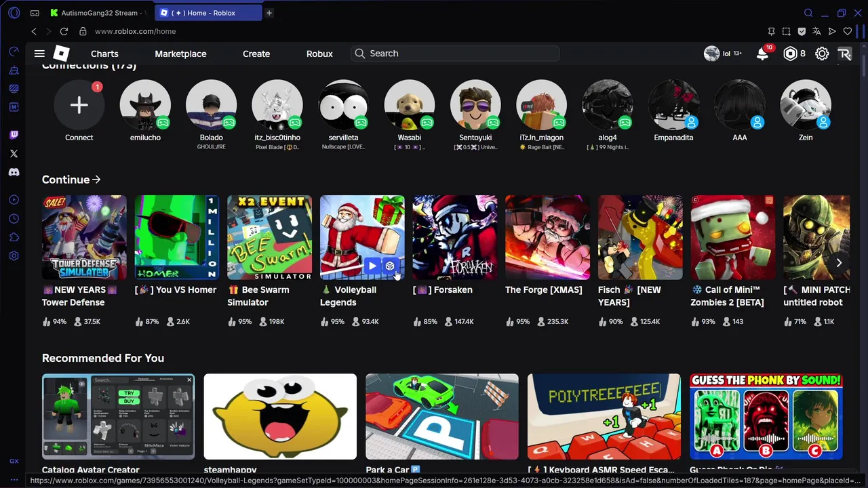Open Roblox hamburger navigation menu
Image resolution: width=868 pixels, height=488 pixels.
[x=39, y=54]
